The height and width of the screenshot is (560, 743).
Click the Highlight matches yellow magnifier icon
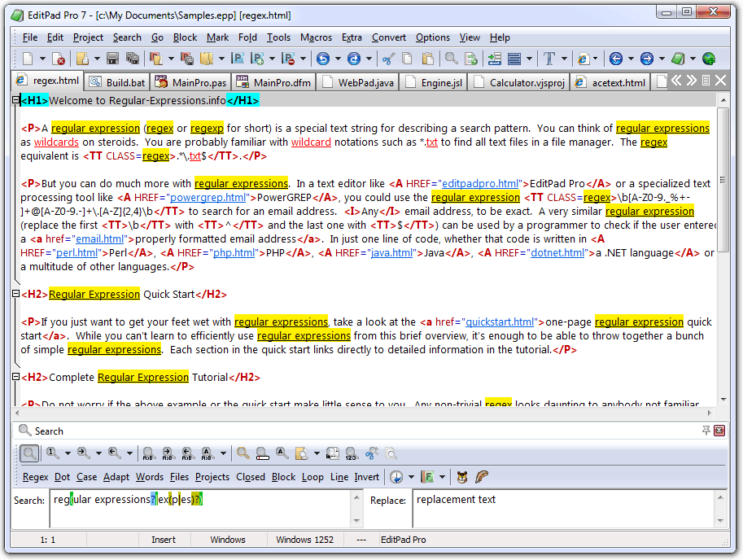pyautogui.click(x=243, y=453)
